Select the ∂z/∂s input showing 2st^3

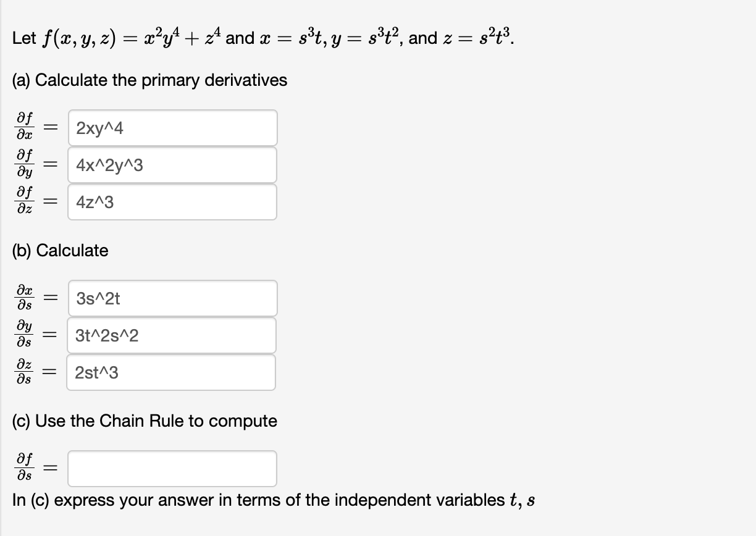(x=170, y=372)
